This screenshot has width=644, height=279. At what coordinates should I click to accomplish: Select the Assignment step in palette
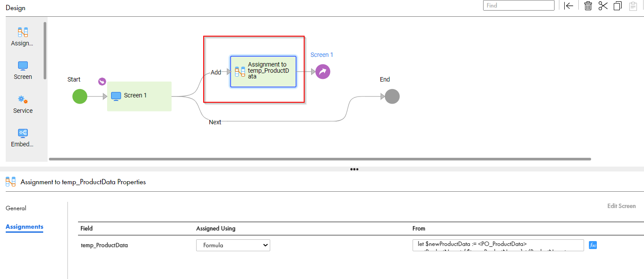pyautogui.click(x=22, y=37)
